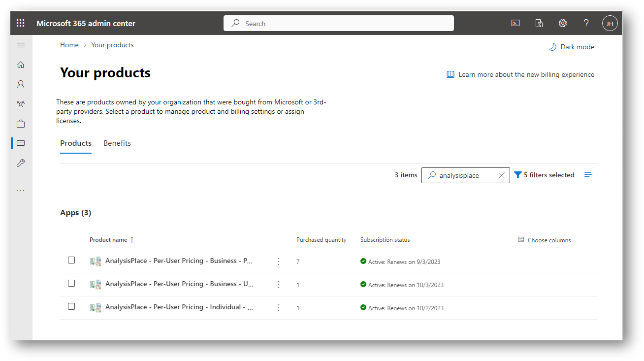
Task: Open more actions for Business - U... row
Action: pyautogui.click(x=279, y=285)
